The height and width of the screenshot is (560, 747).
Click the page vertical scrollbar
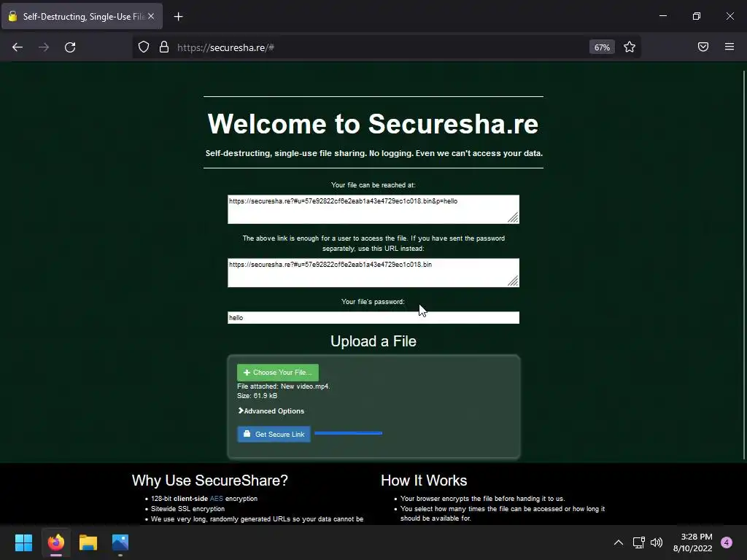pos(743,265)
